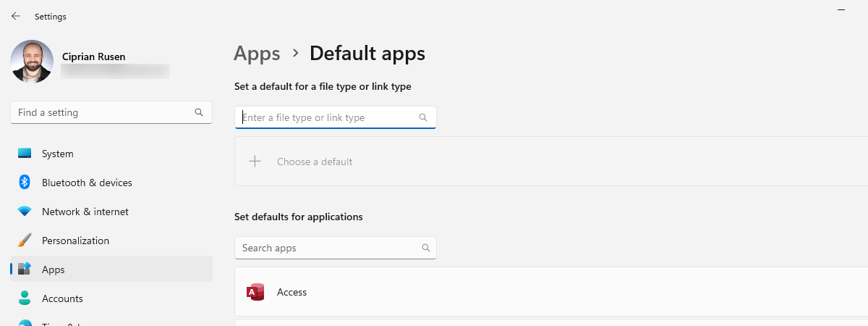Click the Choose a default plus icon

pos(255,162)
